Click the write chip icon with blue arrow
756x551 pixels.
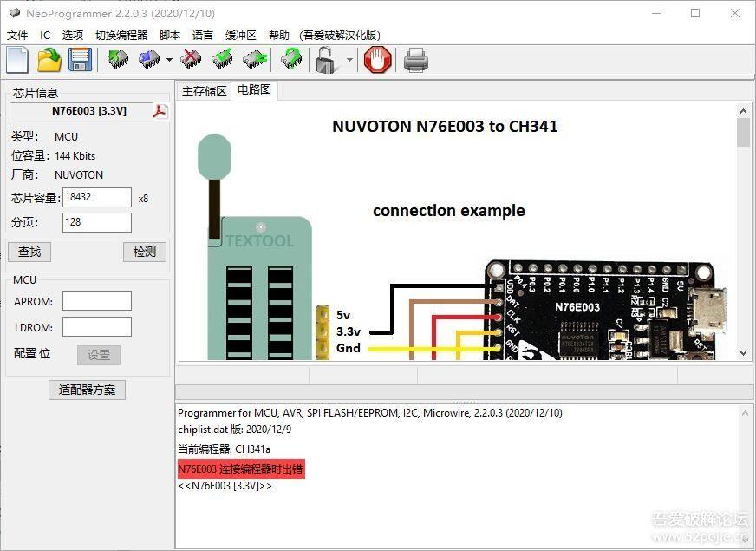tap(149, 60)
